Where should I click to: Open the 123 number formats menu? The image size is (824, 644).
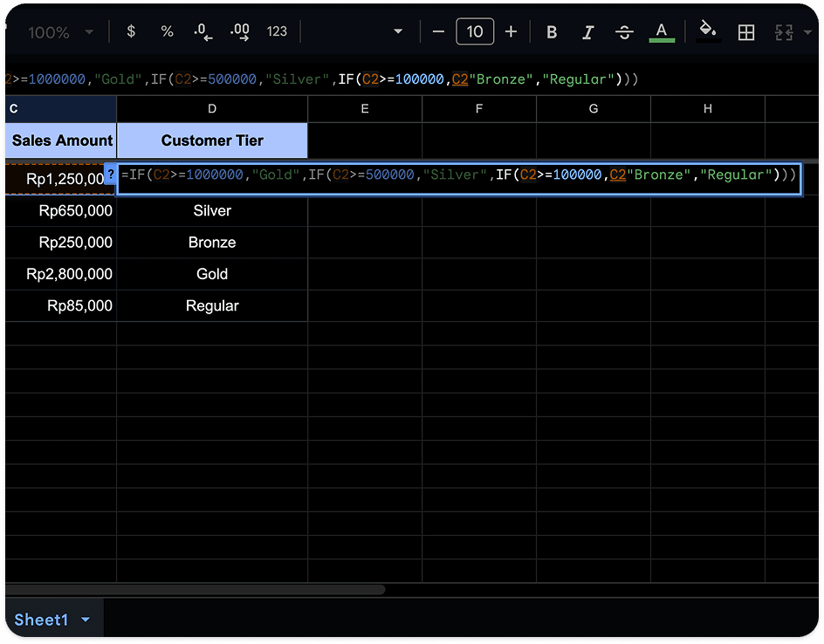(x=277, y=31)
